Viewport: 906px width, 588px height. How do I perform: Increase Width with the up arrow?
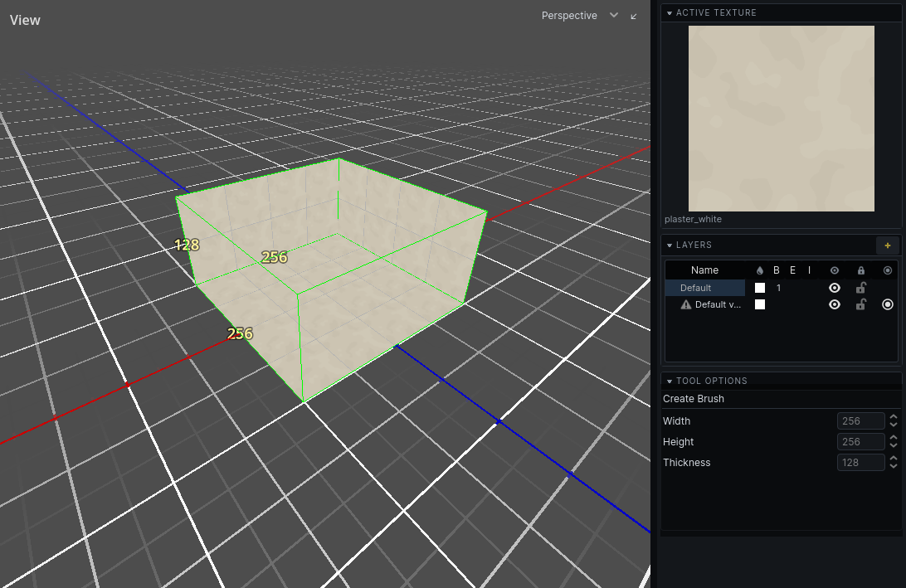point(894,417)
